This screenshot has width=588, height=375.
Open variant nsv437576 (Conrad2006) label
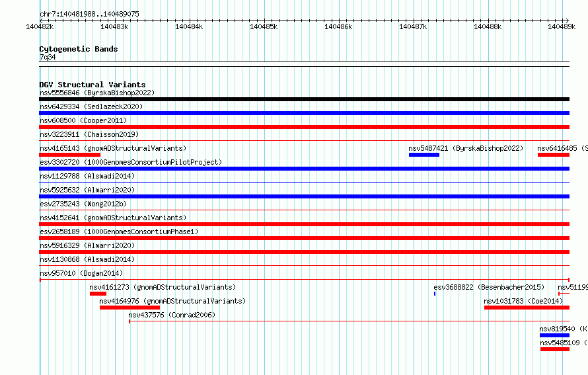click(x=172, y=315)
